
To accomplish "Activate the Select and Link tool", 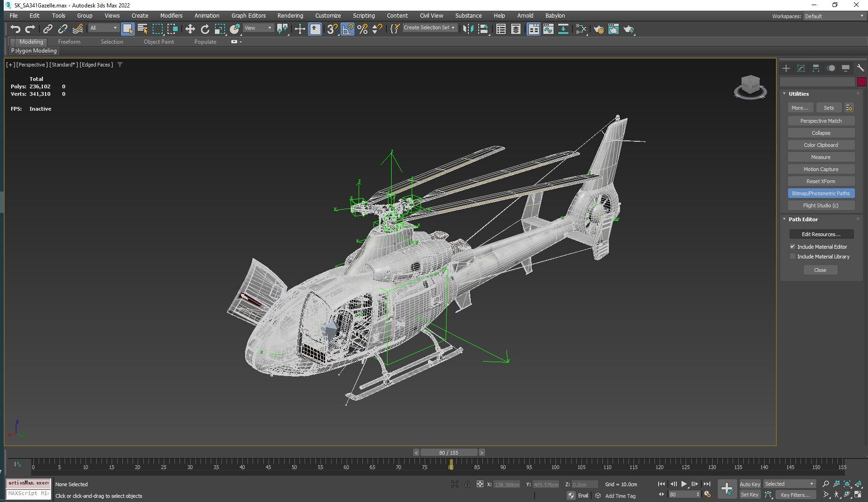I will [x=47, y=29].
